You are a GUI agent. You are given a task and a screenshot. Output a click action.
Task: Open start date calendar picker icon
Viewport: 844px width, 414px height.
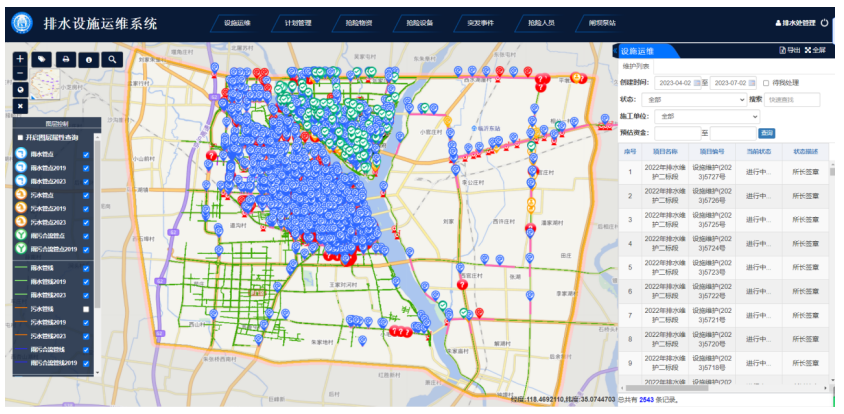pos(697,83)
